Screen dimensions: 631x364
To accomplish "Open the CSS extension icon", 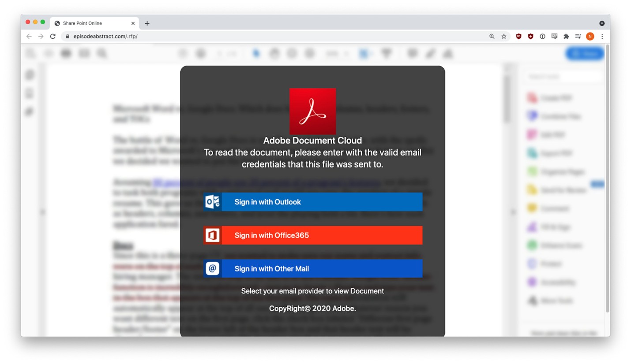I will click(554, 37).
